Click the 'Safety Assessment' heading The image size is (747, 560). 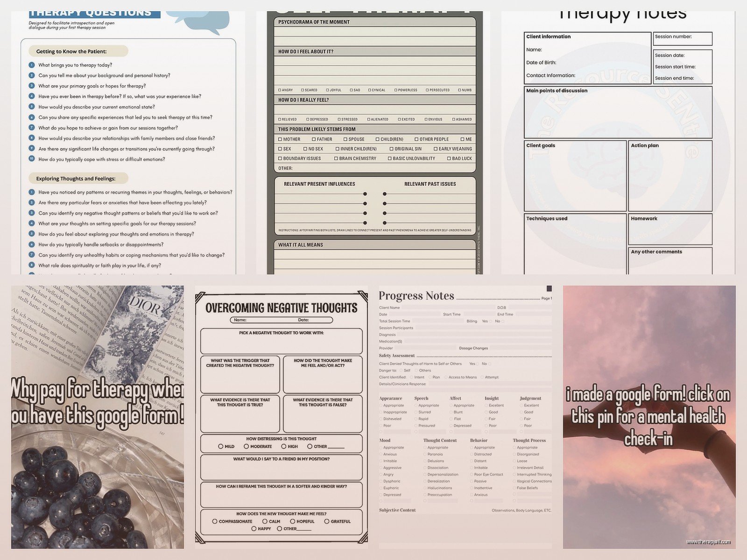point(397,356)
